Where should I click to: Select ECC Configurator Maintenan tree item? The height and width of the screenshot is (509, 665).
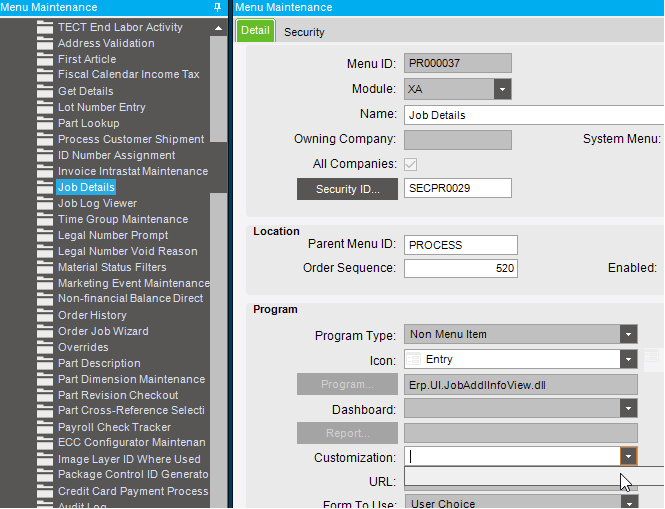131,442
